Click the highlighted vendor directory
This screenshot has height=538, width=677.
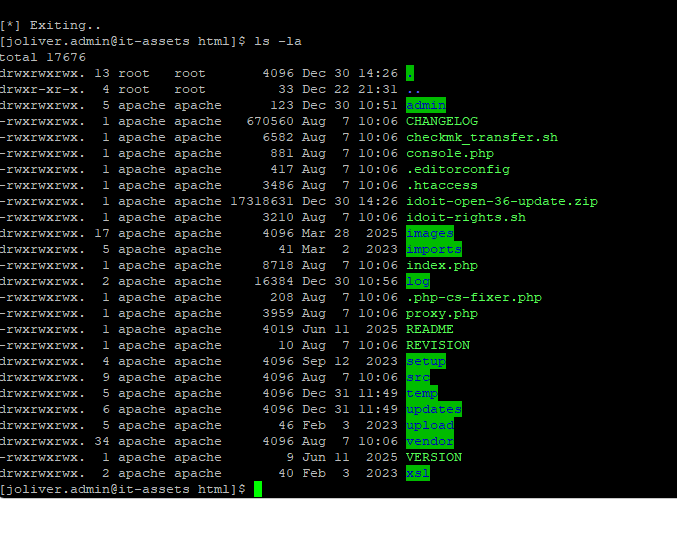click(430, 441)
